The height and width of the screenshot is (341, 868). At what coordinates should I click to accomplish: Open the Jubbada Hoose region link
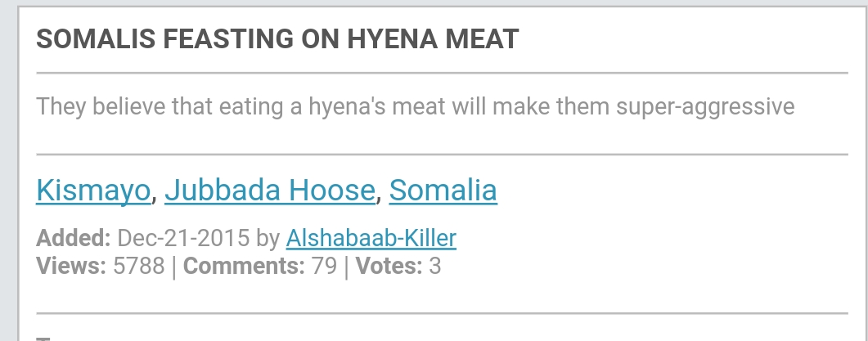[x=270, y=190]
